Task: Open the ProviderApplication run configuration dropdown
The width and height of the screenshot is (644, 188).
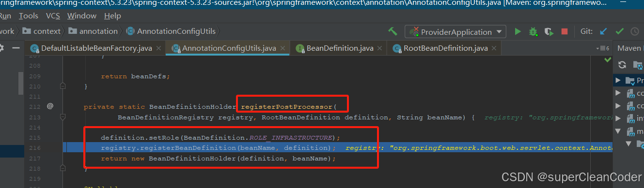Action: (x=456, y=32)
